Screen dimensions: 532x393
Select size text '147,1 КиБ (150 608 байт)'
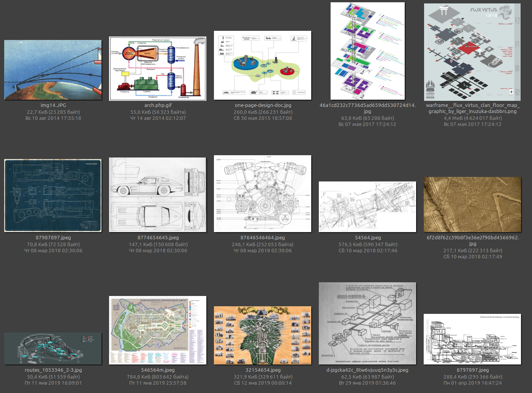(158, 245)
